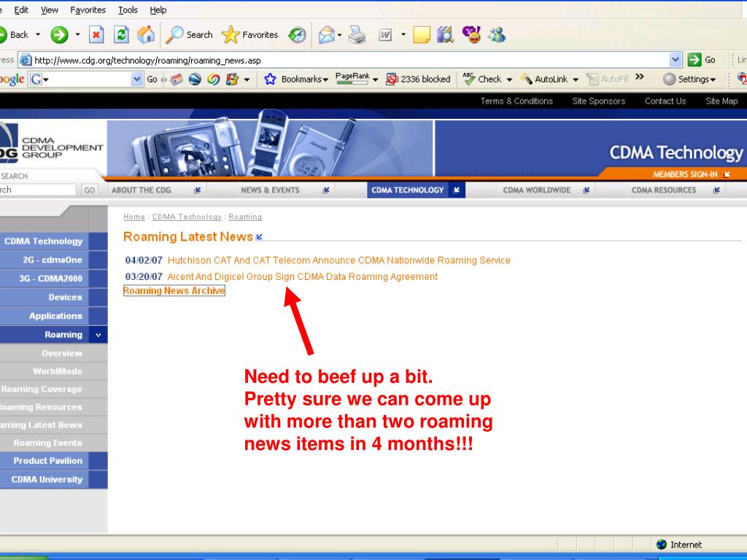The height and width of the screenshot is (560, 747).
Task: Collapse the Roaming sidebar section arrow
Action: click(x=98, y=335)
